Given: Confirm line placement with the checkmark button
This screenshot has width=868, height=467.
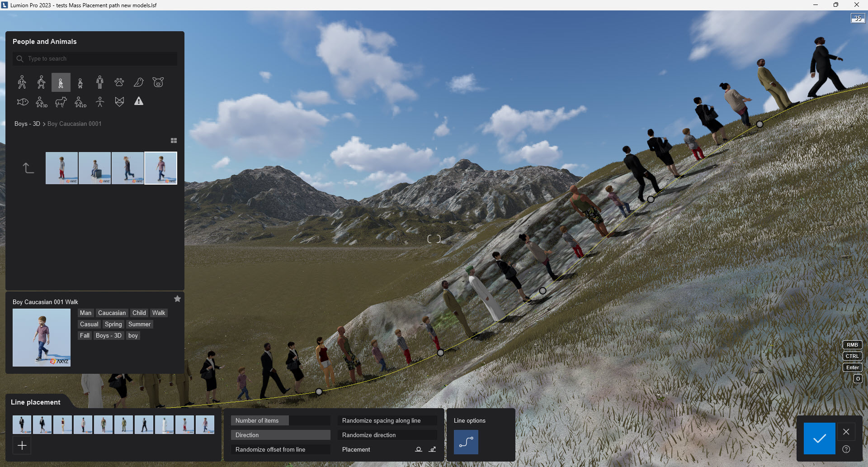Looking at the screenshot, I should pos(820,438).
